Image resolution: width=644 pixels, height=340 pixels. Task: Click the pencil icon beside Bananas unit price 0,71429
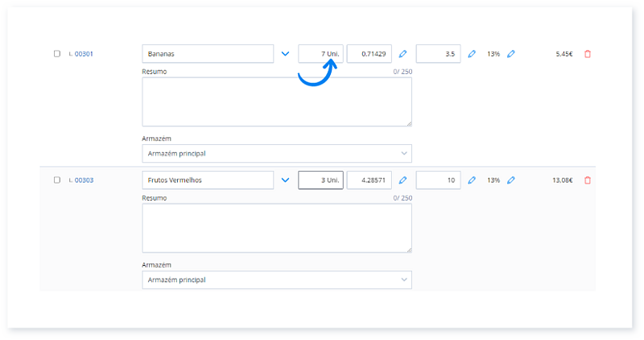(x=403, y=54)
